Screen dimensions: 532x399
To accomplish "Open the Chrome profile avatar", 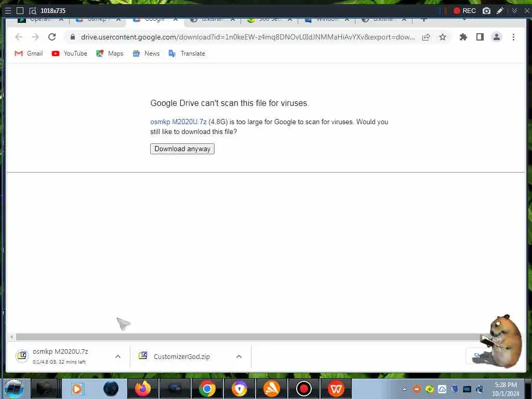I will click(496, 37).
